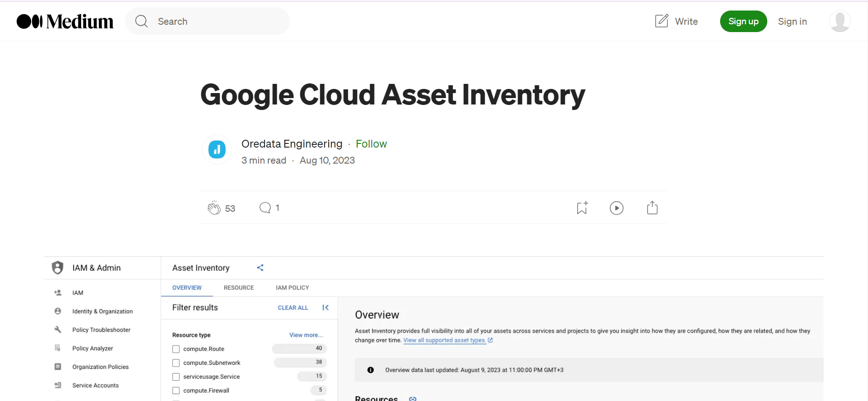Viewport: 868px width, 401px height.
Task: Click the 3 min read text
Action: (x=264, y=160)
